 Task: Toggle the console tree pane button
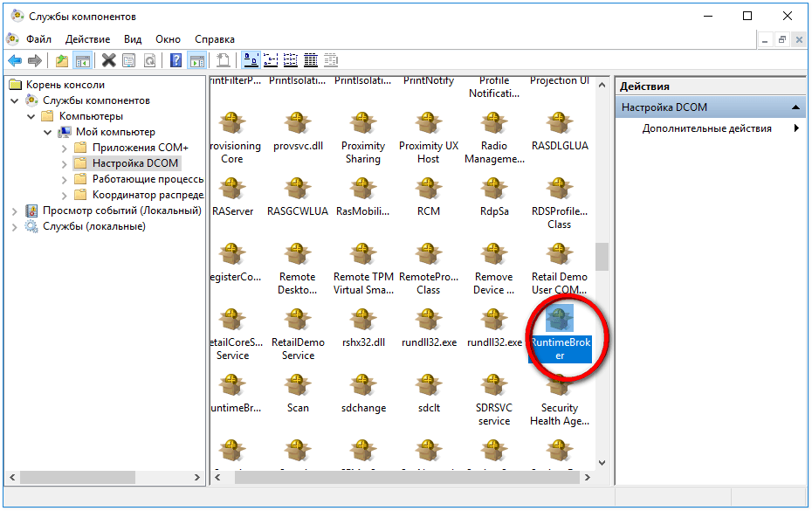[x=83, y=60]
